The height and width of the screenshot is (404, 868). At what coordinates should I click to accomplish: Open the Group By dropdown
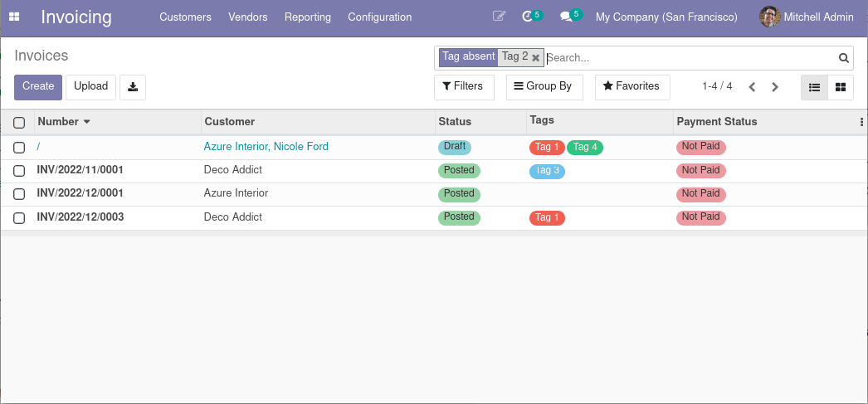click(544, 87)
